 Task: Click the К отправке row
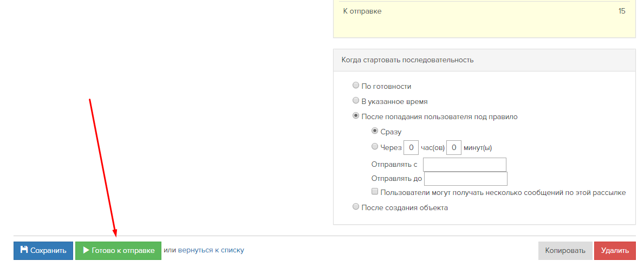484,11
